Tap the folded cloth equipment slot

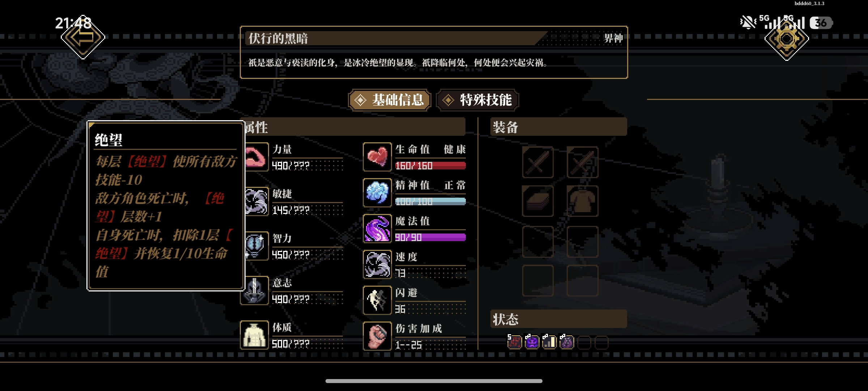coord(538,201)
